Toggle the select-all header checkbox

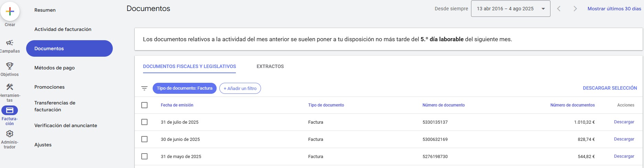pyautogui.click(x=144, y=105)
